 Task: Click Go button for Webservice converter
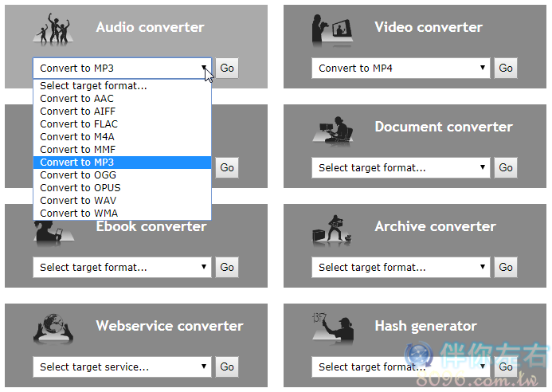click(x=227, y=367)
